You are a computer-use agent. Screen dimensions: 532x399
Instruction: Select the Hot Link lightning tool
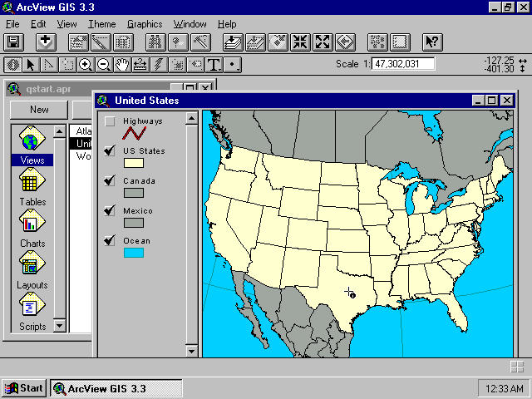[x=159, y=65]
